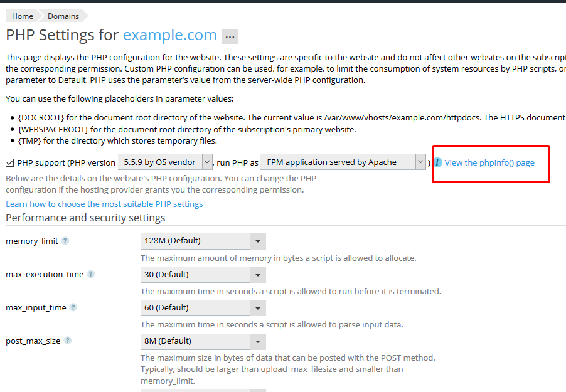Click the help icon beside max_execution_time
This screenshot has height=392, width=566.
[x=91, y=274]
